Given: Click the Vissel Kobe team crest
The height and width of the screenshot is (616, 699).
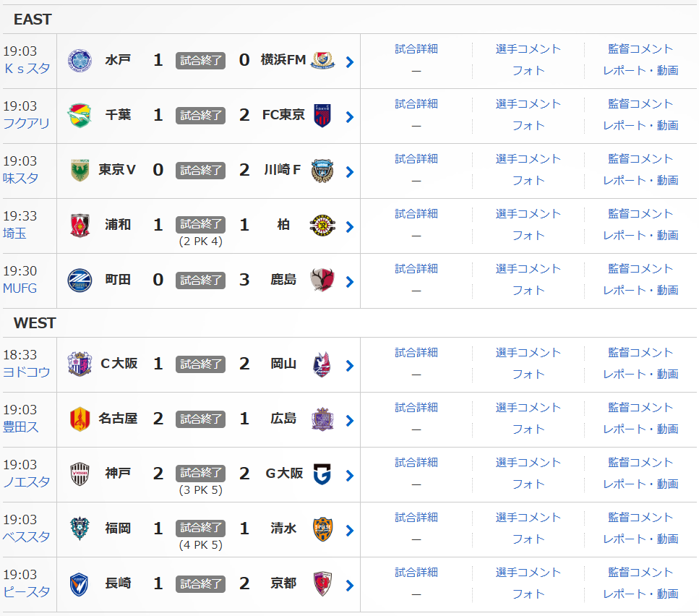Looking at the screenshot, I should click(x=80, y=474).
